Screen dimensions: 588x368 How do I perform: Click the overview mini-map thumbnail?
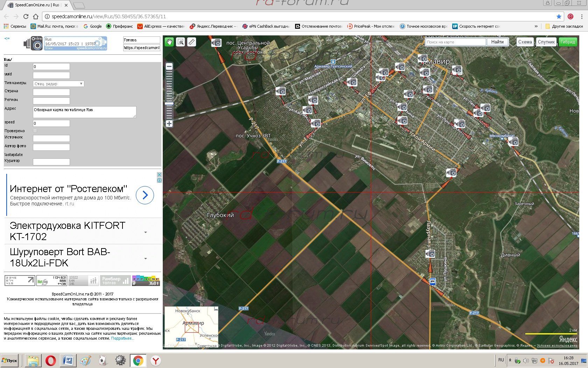(x=191, y=327)
